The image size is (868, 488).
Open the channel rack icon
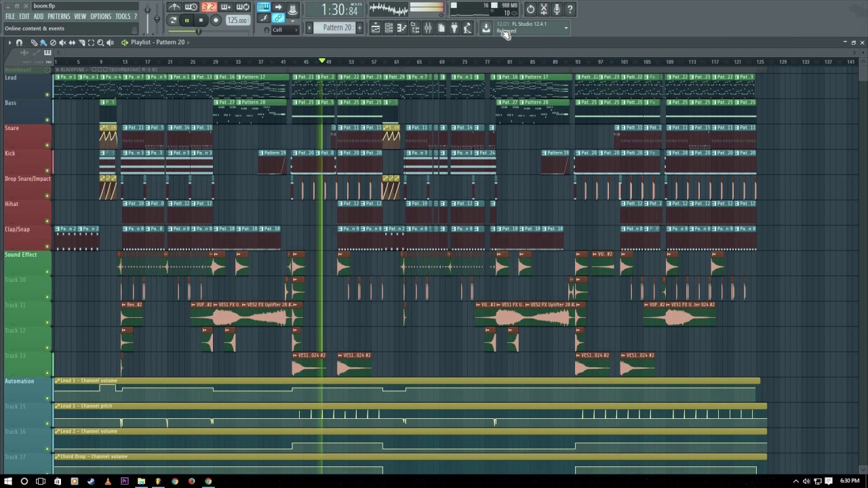[388, 27]
